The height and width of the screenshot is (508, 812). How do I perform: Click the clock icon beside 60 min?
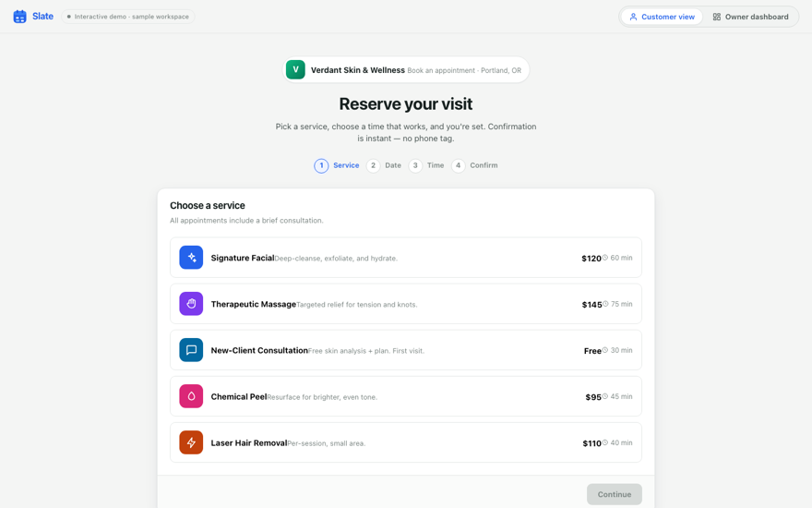pos(605,258)
